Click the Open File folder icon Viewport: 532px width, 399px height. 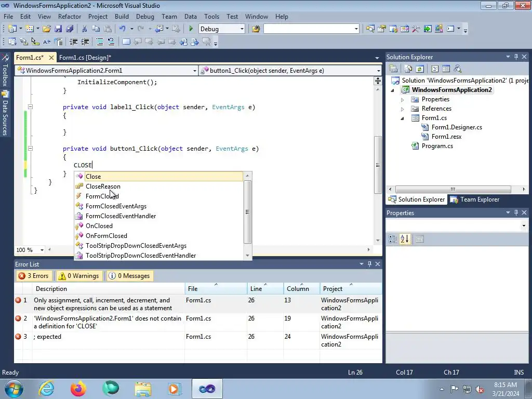tap(47, 29)
